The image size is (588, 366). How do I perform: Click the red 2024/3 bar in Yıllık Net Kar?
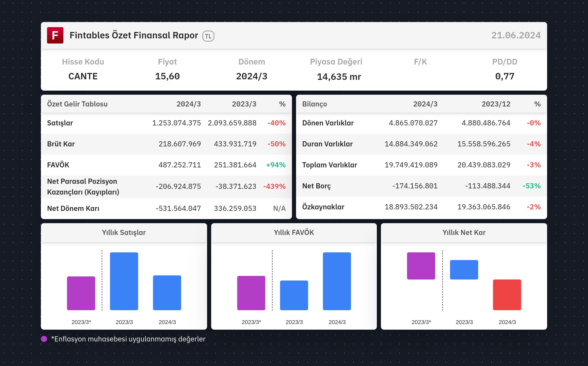[507, 295]
